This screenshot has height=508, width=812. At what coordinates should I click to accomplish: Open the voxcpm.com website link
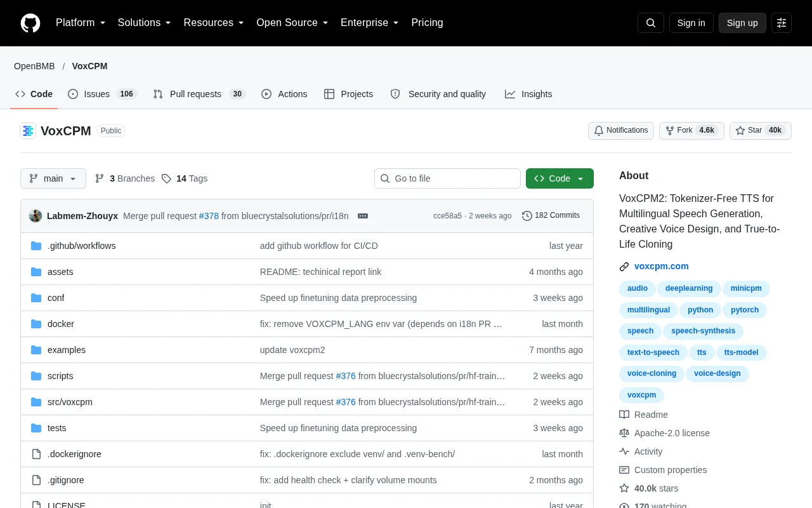point(661,267)
